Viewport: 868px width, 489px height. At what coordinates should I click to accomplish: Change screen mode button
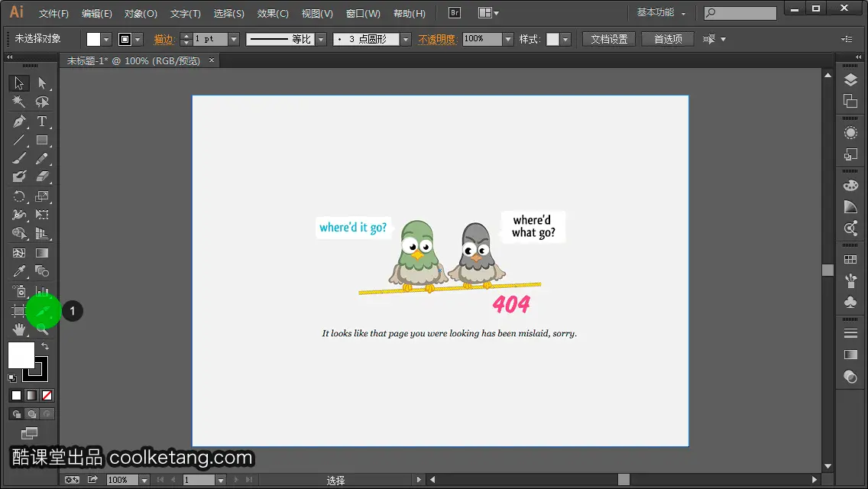coord(29,433)
